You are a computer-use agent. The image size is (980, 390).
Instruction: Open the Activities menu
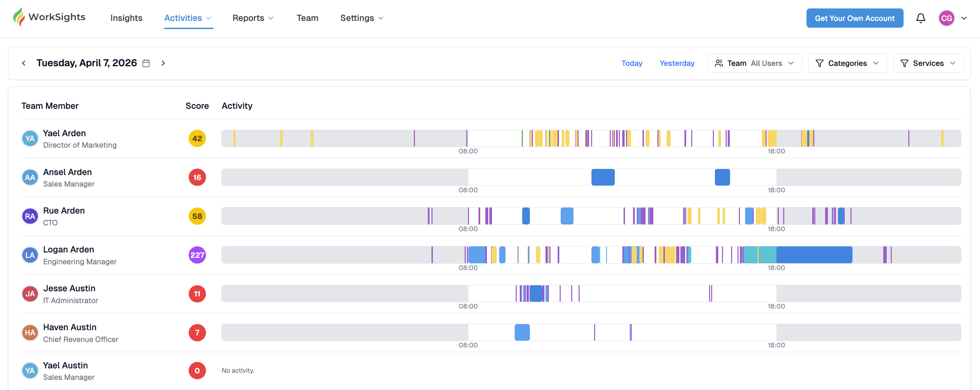[x=188, y=18]
